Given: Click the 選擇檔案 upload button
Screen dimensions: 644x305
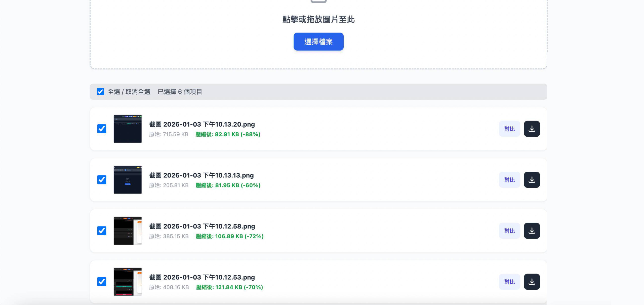Looking at the screenshot, I should point(318,42).
